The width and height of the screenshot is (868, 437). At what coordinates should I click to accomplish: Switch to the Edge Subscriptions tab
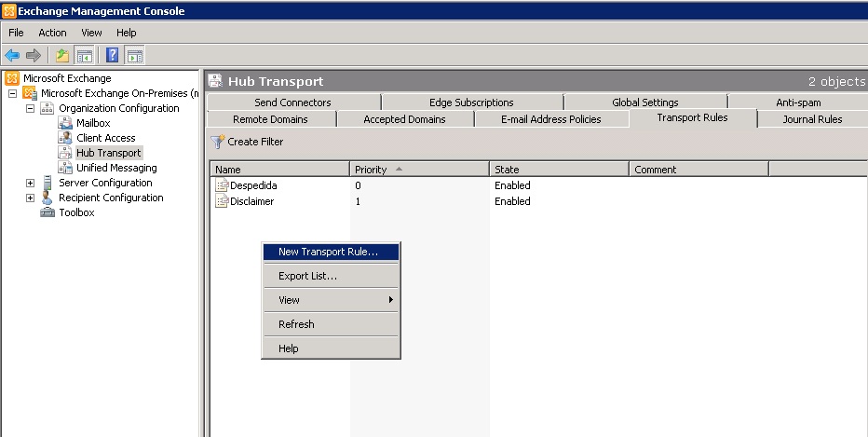(x=471, y=102)
